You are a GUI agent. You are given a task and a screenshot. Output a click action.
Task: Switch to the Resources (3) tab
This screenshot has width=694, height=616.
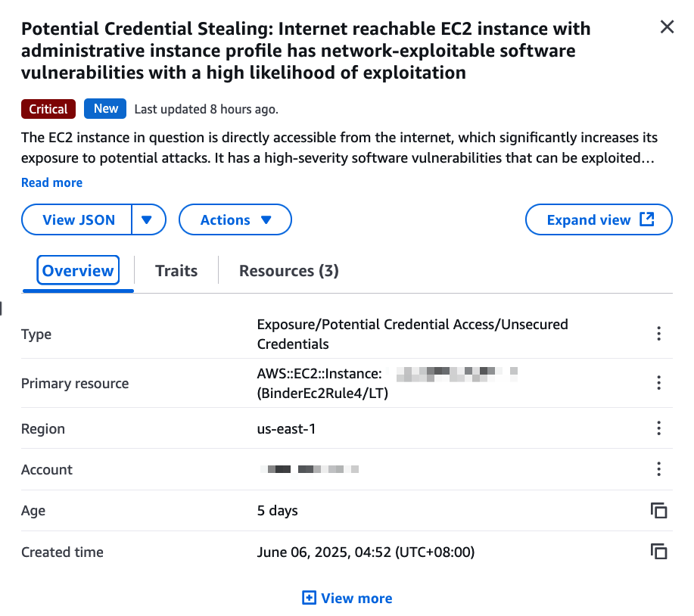(x=288, y=270)
